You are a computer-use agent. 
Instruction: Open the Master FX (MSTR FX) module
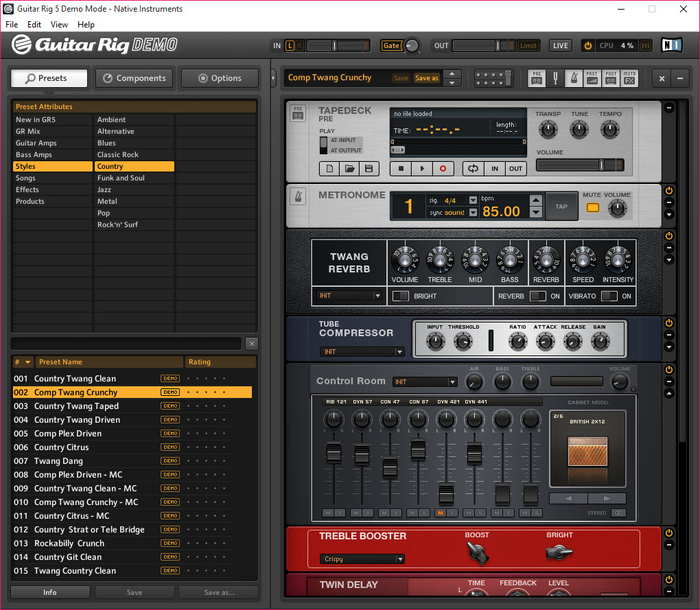pyautogui.click(x=629, y=78)
